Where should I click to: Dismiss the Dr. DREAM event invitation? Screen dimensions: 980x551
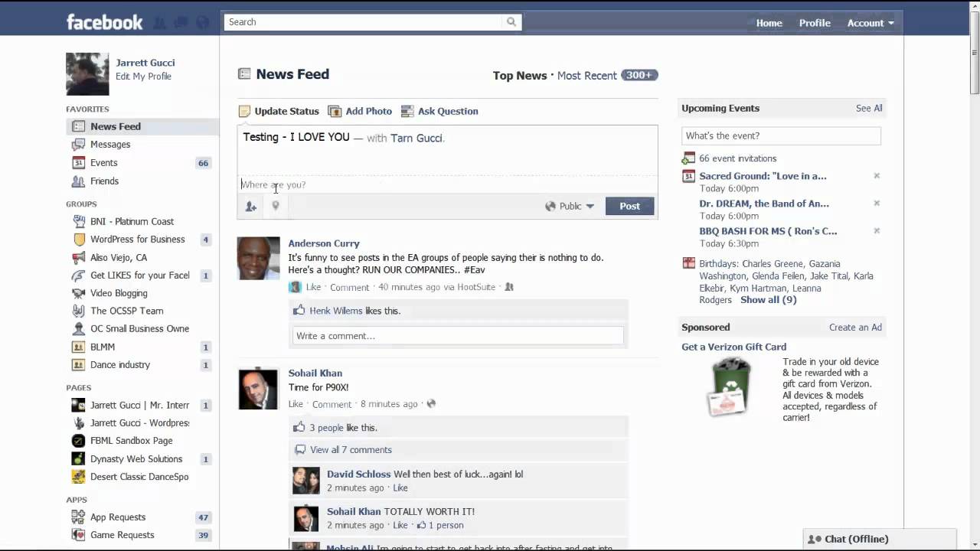pyautogui.click(x=877, y=204)
